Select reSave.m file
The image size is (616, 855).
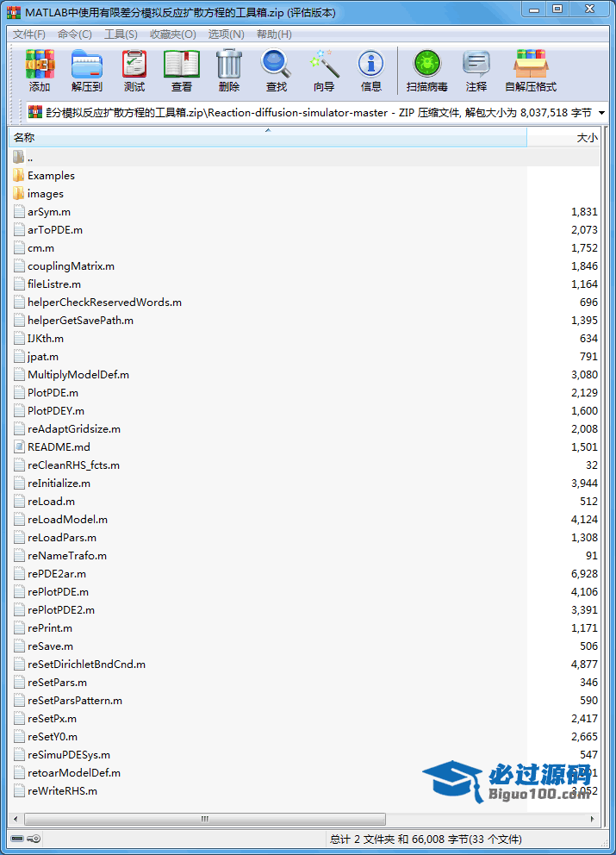[x=50, y=646]
